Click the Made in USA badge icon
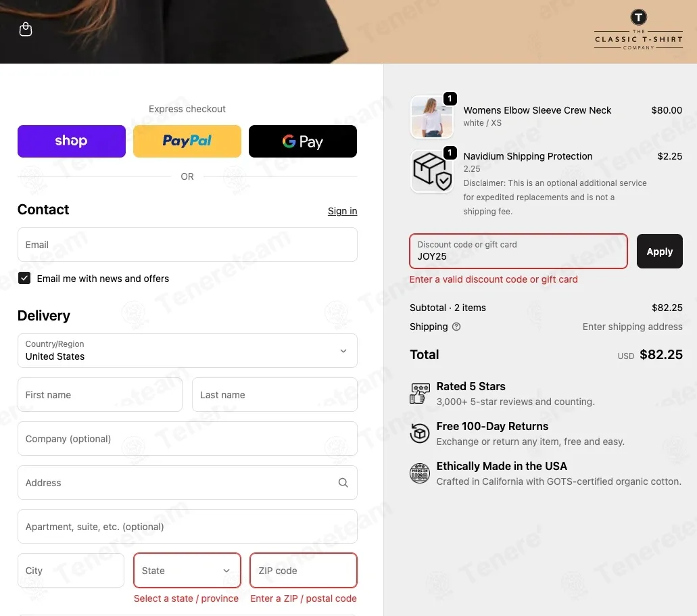The height and width of the screenshot is (616, 697). [420, 473]
